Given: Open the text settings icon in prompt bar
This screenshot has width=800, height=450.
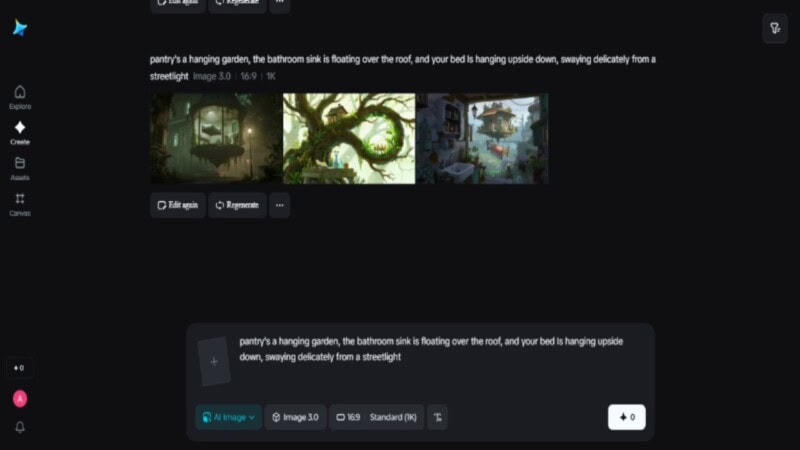Looking at the screenshot, I should tap(438, 417).
